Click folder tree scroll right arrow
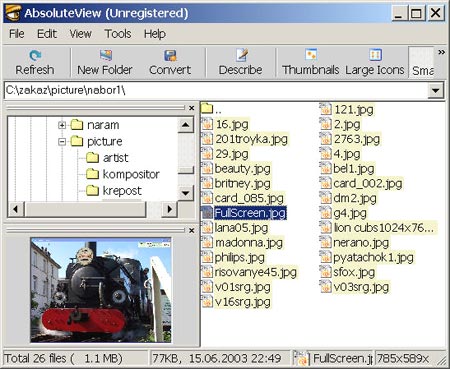450x369 pixels. 170,209
